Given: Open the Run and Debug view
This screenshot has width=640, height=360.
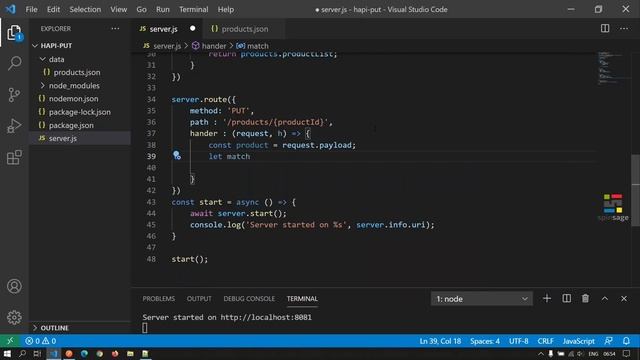Looking at the screenshot, I should tap(14, 126).
